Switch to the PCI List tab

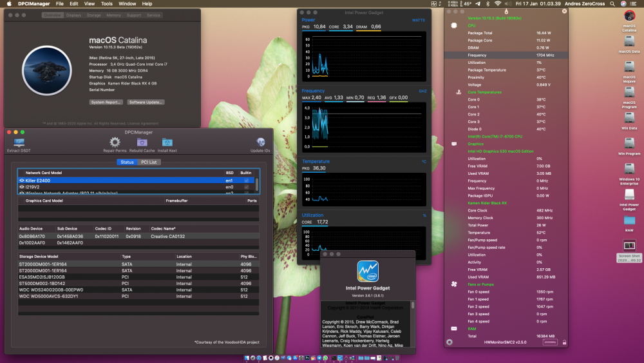149,162
